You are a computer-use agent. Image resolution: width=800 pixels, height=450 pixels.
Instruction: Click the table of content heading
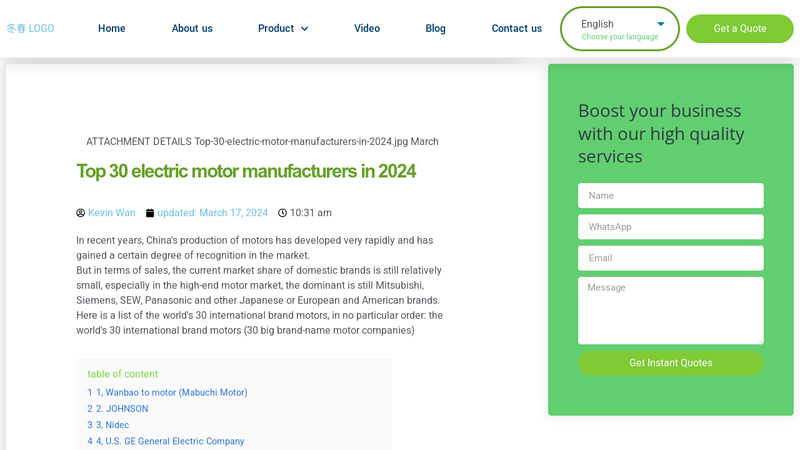click(x=122, y=374)
